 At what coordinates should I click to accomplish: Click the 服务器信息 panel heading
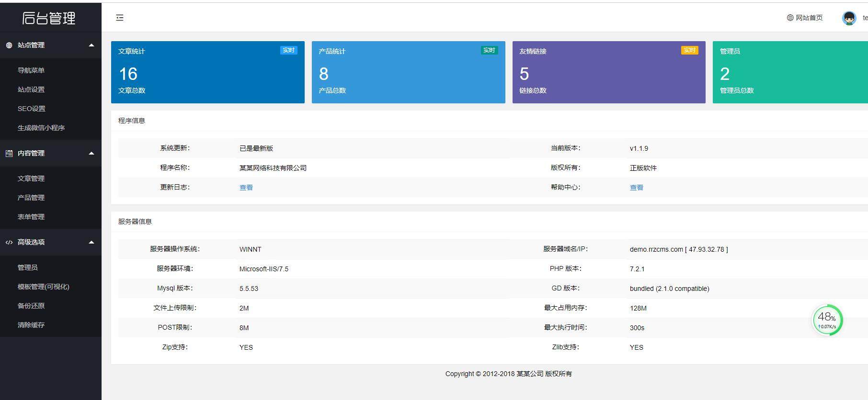point(135,222)
